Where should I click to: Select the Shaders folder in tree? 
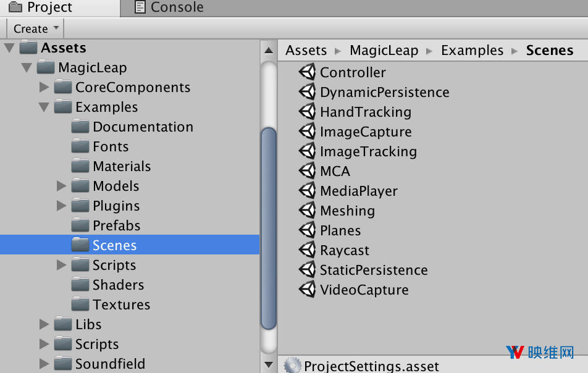tap(118, 285)
